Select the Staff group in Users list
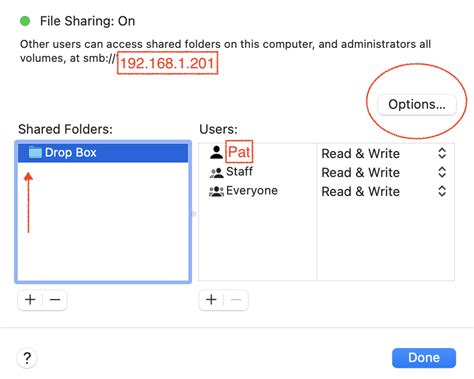474x379 pixels. (x=239, y=172)
